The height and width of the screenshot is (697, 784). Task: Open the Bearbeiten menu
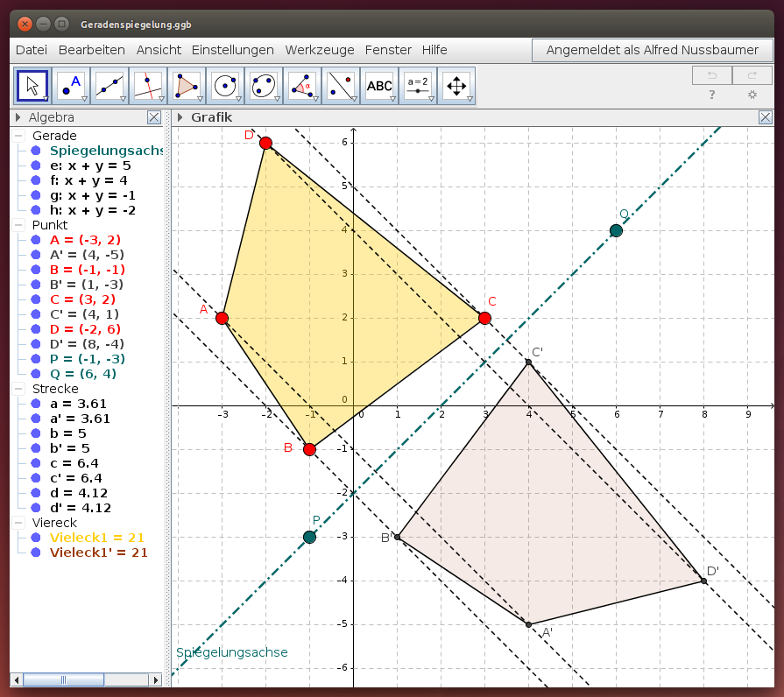coord(92,50)
